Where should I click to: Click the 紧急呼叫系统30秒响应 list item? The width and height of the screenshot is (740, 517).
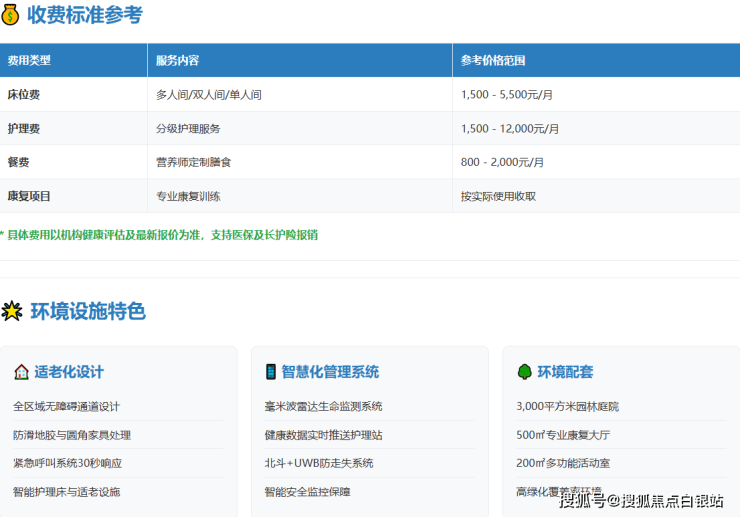(67, 463)
